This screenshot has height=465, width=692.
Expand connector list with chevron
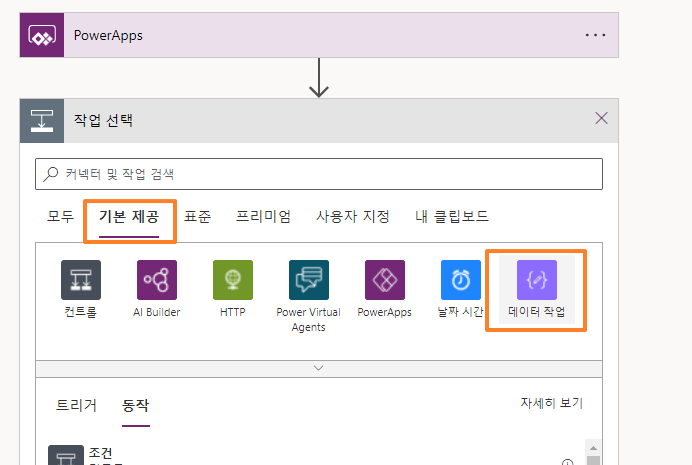pyautogui.click(x=319, y=368)
